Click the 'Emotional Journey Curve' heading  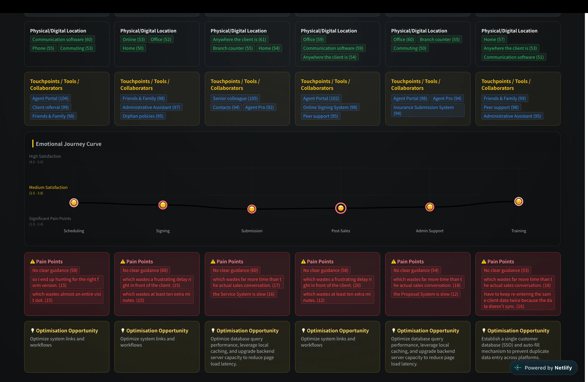(x=68, y=144)
